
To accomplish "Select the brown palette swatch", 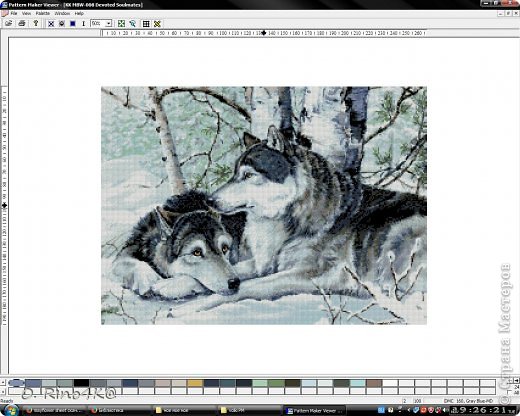I will (x=374, y=383).
